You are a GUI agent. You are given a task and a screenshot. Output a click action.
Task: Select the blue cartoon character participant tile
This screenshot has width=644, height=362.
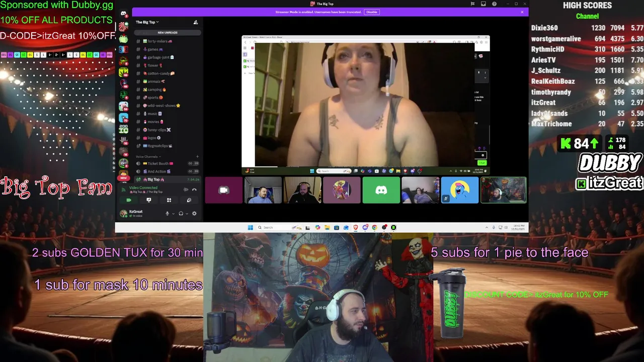(459, 190)
